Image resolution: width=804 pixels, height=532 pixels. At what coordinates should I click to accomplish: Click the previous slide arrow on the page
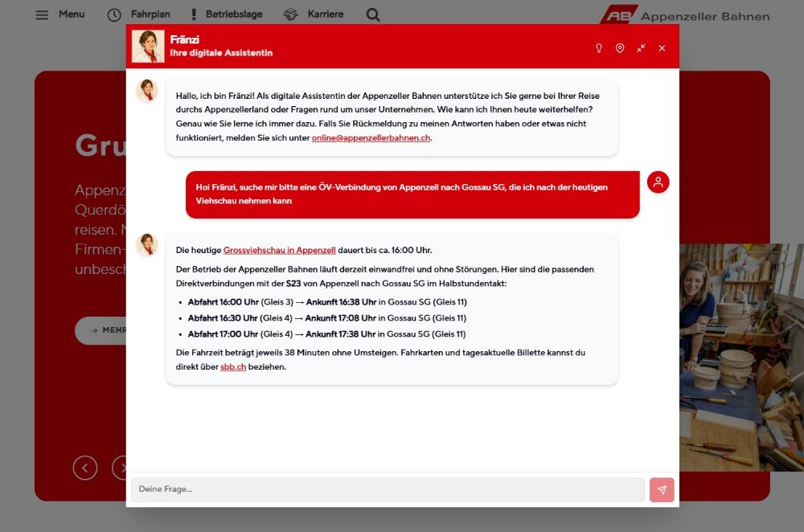85,468
